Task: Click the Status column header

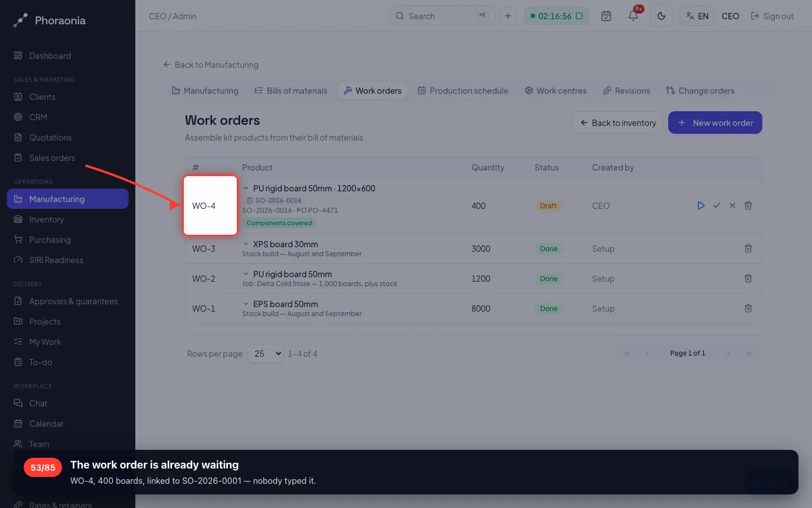Action: point(546,167)
